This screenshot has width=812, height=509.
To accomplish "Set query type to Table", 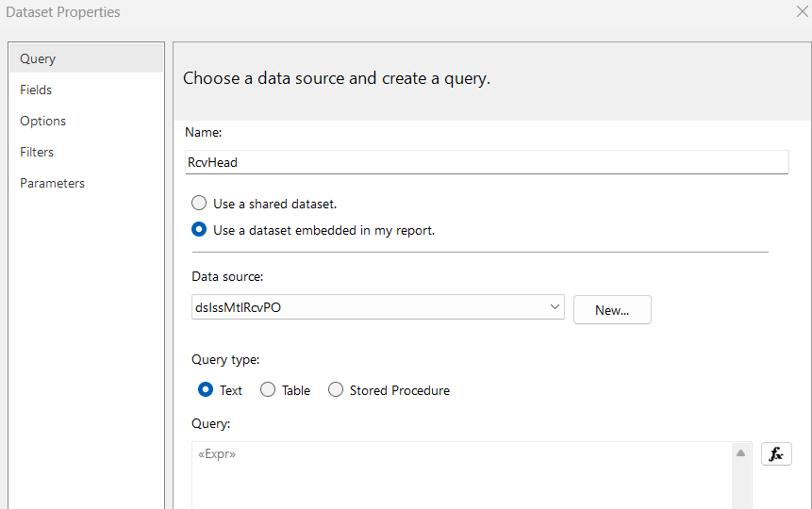I will click(268, 390).
